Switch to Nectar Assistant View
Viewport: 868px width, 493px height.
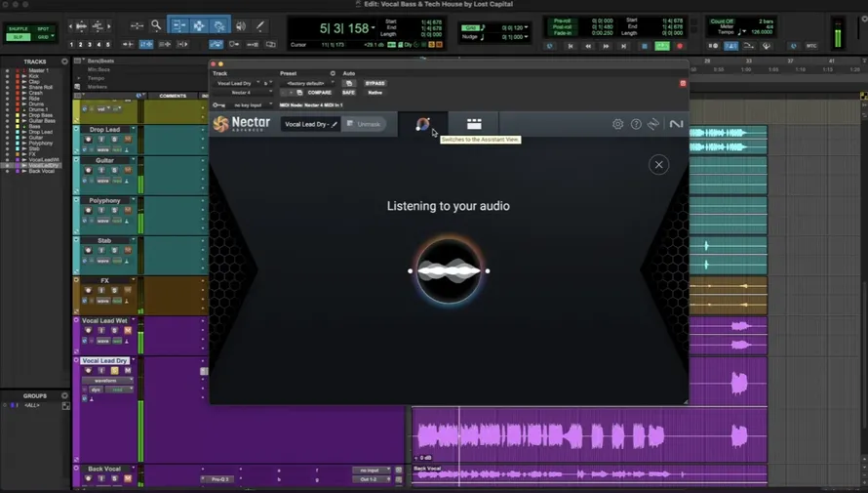423,124
